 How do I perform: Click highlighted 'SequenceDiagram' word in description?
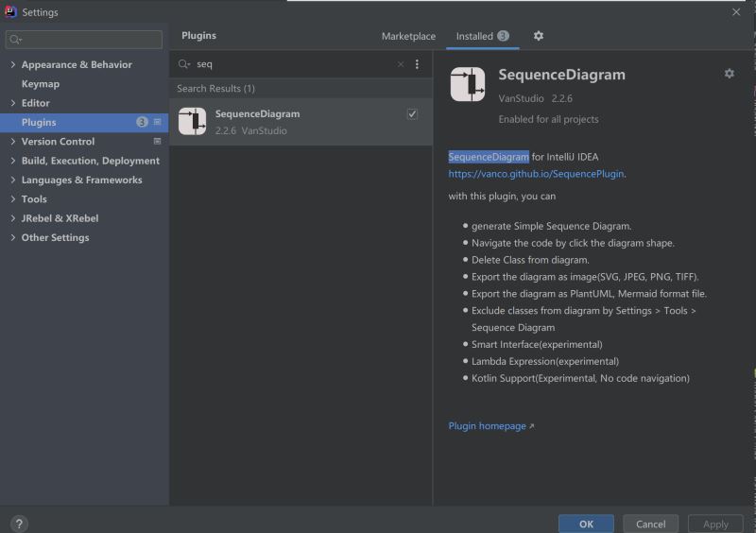[x=489, y=157]
